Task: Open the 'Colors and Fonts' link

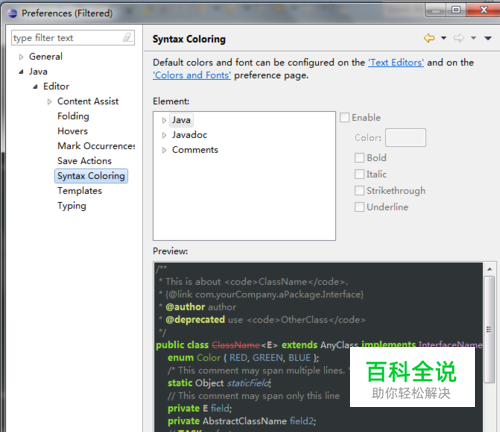Action: tap(192, 75)
